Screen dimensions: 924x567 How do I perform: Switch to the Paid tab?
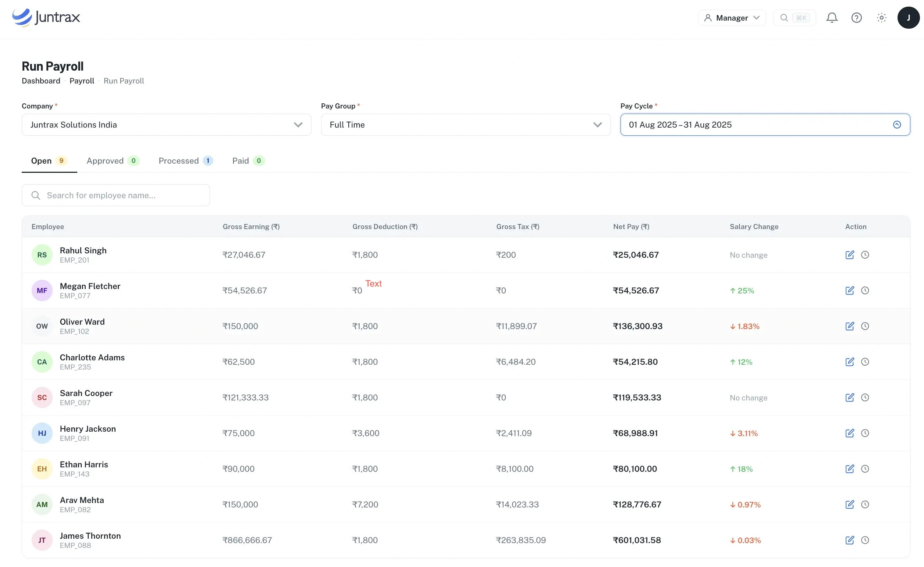(248, 161)
